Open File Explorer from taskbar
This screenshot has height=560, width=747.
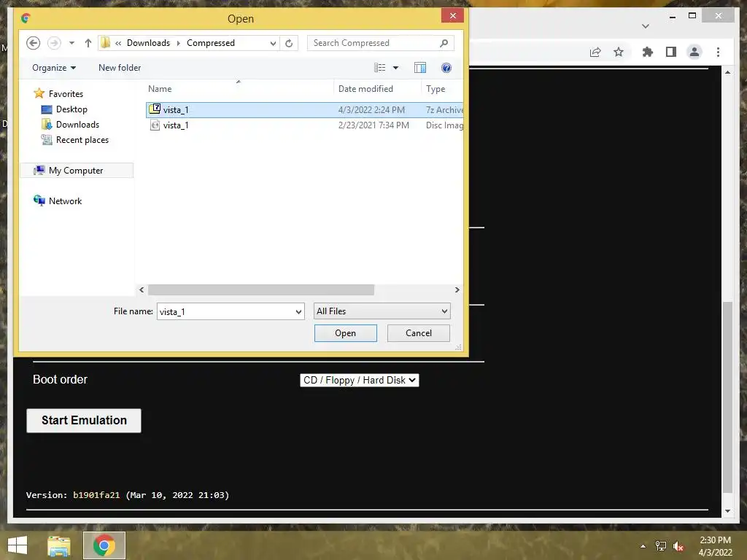[x=59, y=545]
